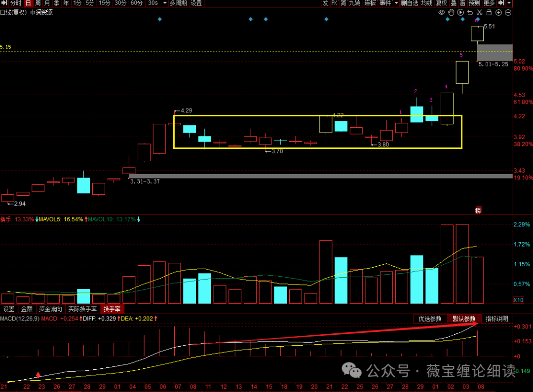
Task: Click the 3.31-3.37 gap label
Action: click(x=145, y=181)
